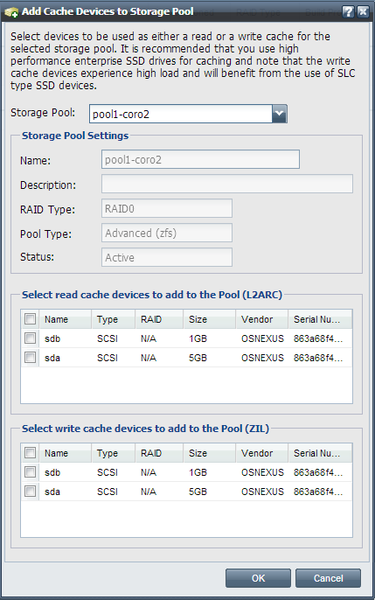This screenshot has height=600, width=375.
Task: Sort read cache table by Type column
Action: click(113, 320)
